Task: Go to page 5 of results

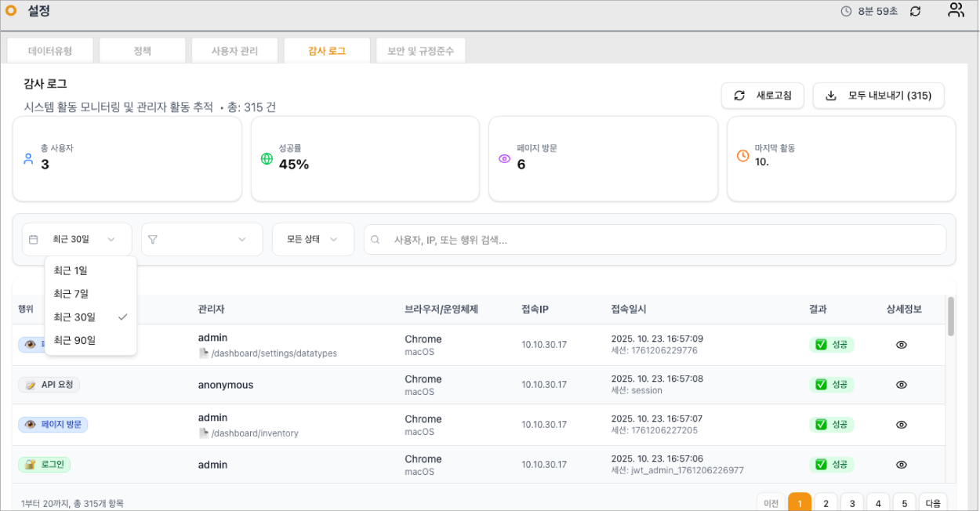Action: click(x=904, y=503)
